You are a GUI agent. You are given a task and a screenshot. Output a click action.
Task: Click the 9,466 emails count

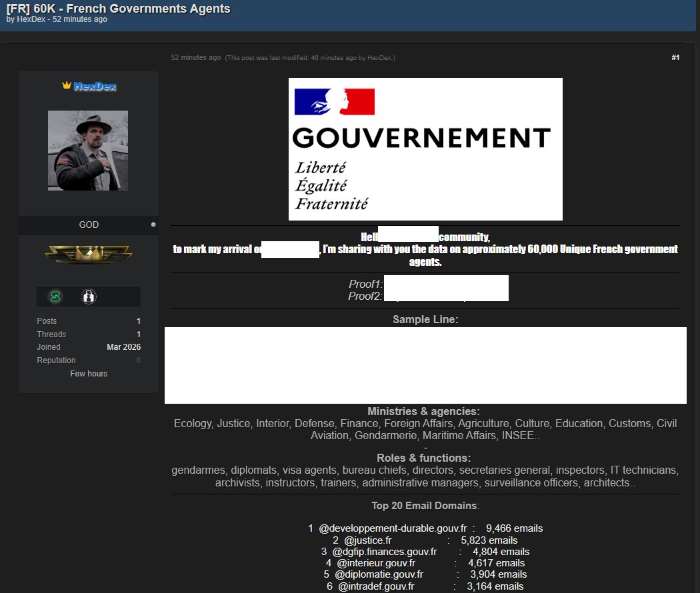click(x=514, y=528)
